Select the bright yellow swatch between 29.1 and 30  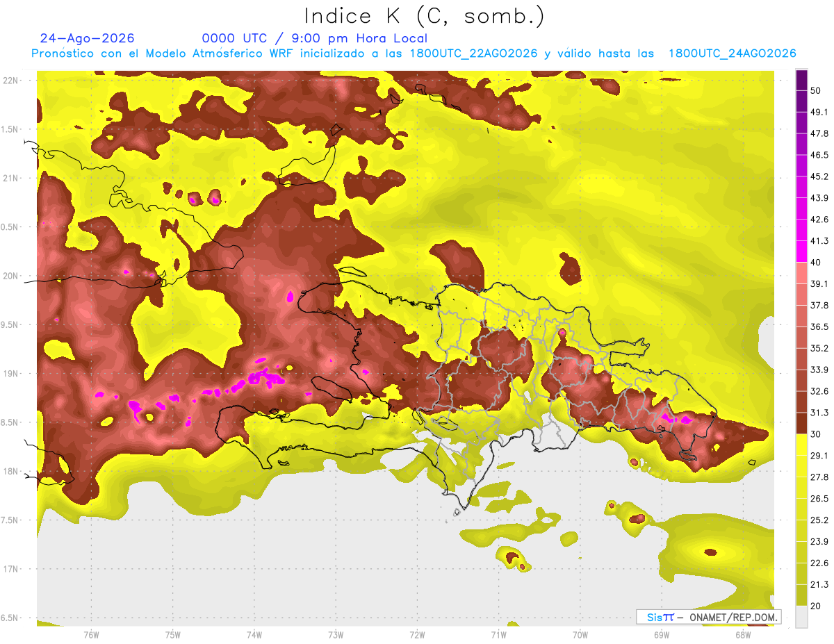point(802,445)
